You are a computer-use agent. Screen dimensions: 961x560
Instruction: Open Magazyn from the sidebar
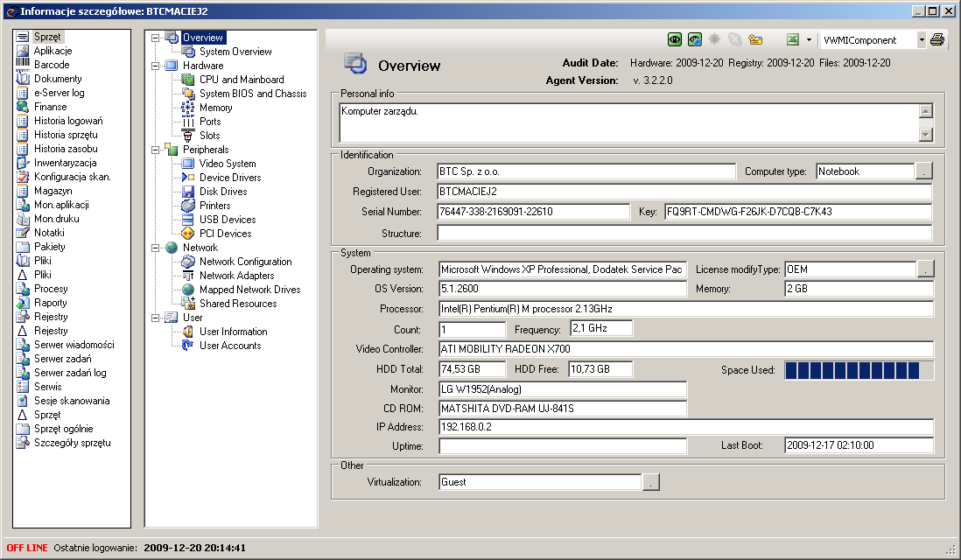point(53,191)
